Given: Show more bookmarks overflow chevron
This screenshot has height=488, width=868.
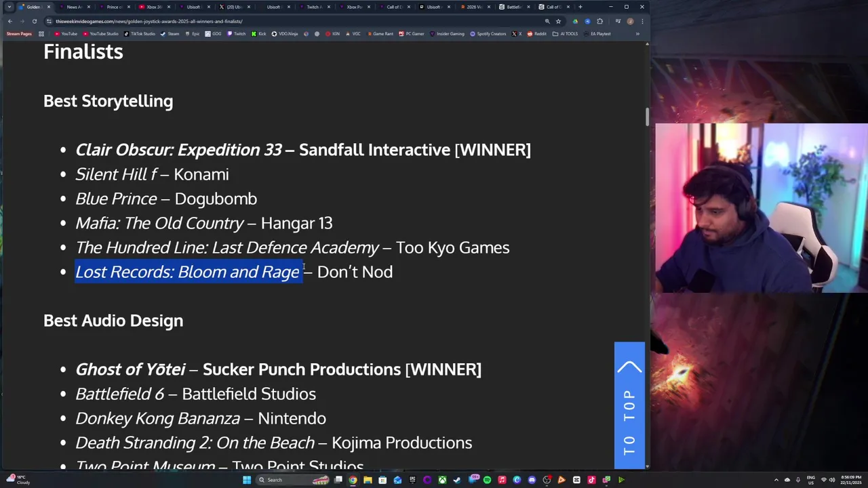Looking at the screenshot, I should 637,33.
